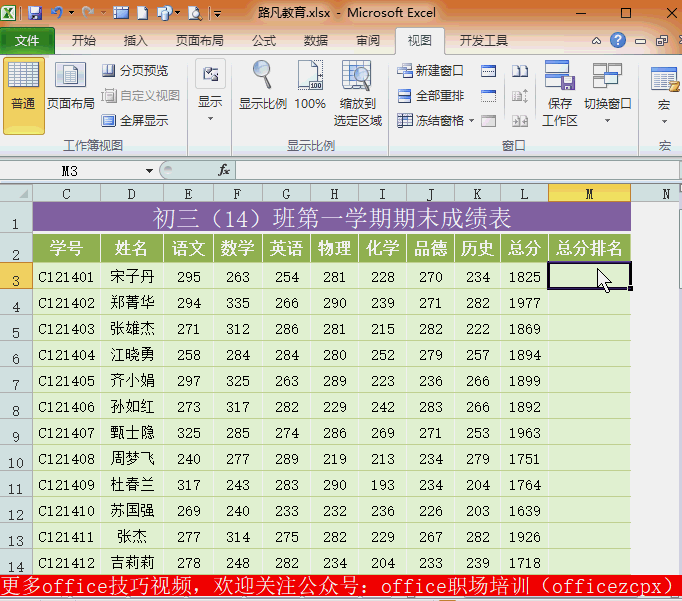Click Arrange All (全部重排) windows
Viewport: 682px width, 601px height.
(x=431, y=96)
